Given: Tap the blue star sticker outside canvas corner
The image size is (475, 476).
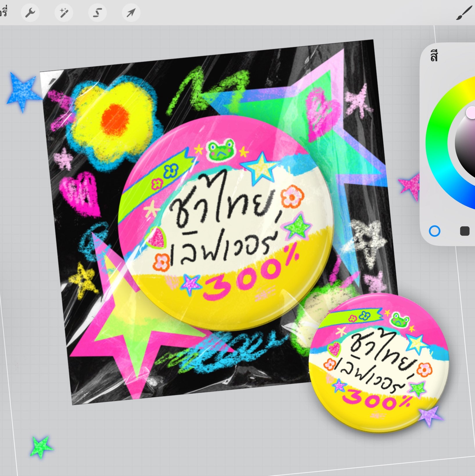Looking at the screenshot, I should (x=23, y=91).
